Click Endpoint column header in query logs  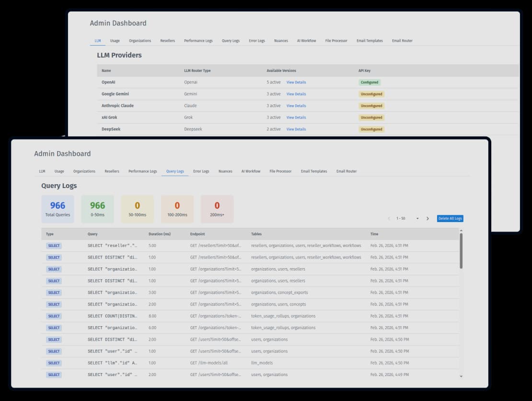tap(197, 234)
